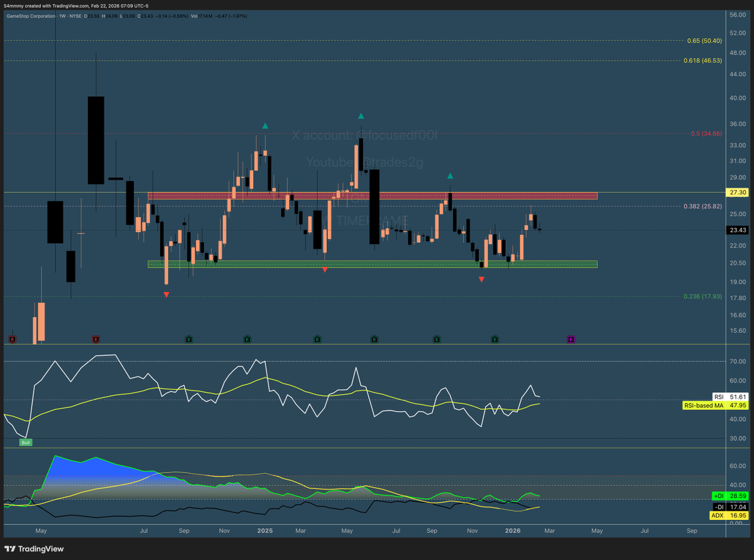Click the 70.00 level on RSI scale
754x560 pixels.
point(738,362)
